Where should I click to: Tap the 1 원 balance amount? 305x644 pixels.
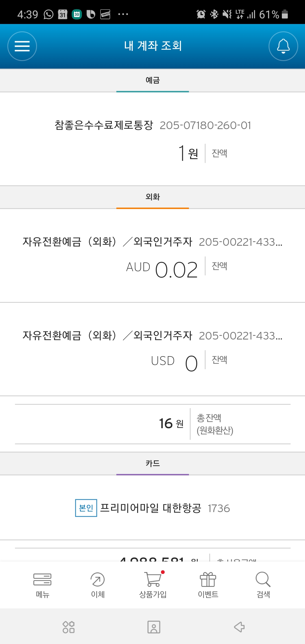coord(188,153)
